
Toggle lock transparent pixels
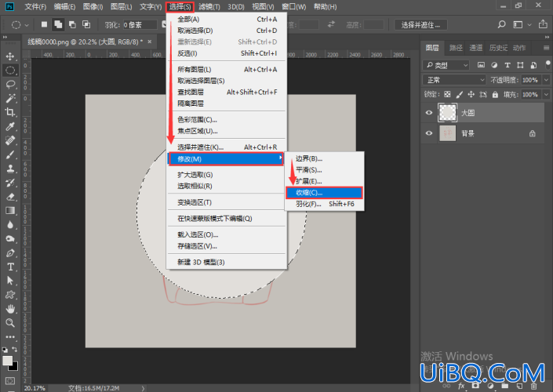point(447,95)
